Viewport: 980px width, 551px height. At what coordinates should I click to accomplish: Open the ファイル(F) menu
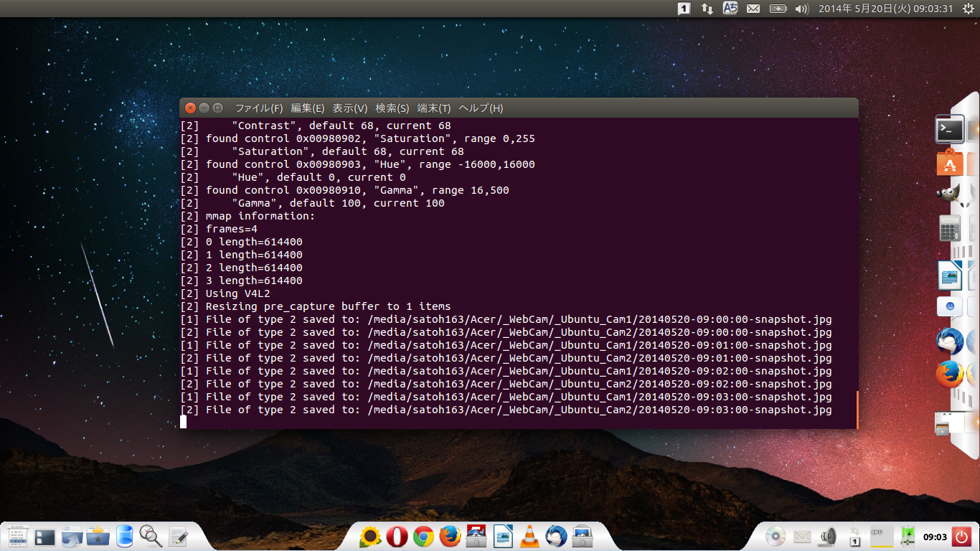tap(258, 108)
